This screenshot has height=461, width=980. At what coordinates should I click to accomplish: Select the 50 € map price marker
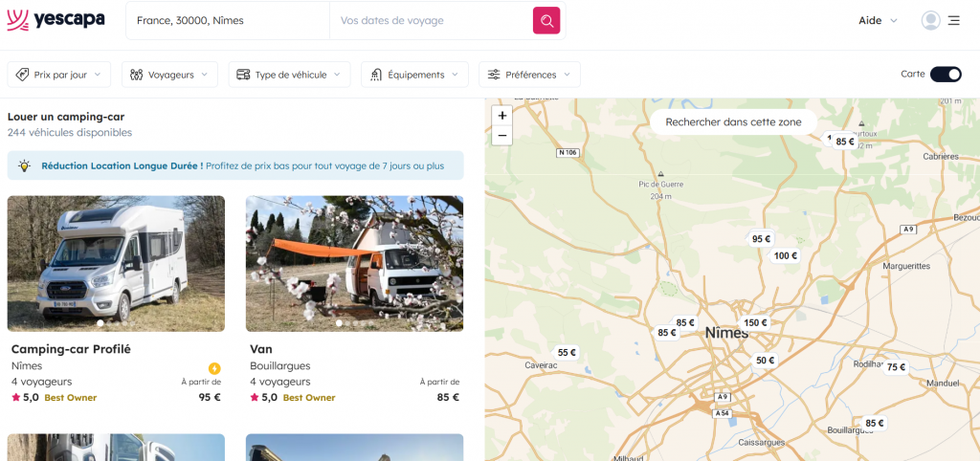(x=765, y=361)
